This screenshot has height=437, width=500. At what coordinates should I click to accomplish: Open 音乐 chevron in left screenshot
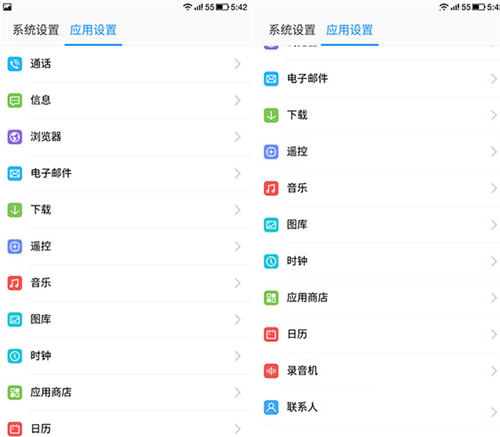[237, 283]
